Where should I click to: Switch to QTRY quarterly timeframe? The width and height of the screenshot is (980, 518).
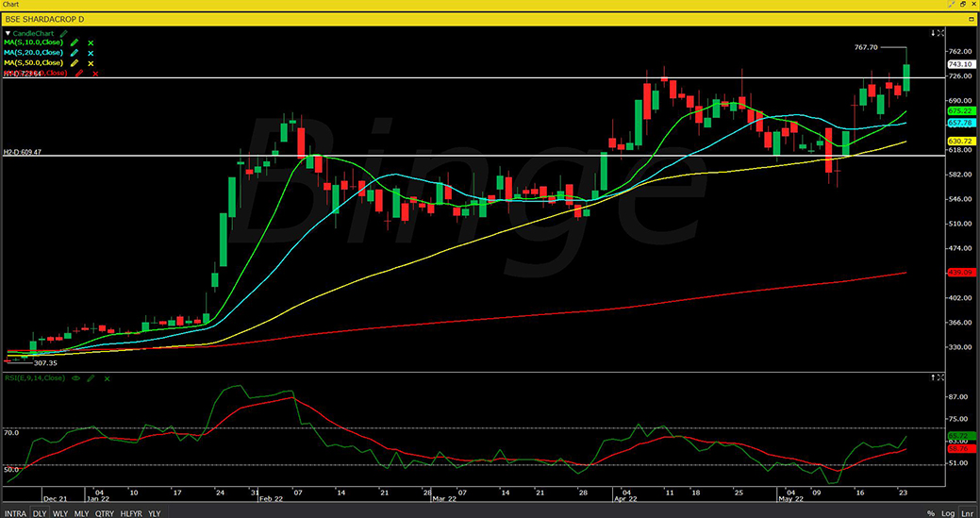(x=103, y=513)
